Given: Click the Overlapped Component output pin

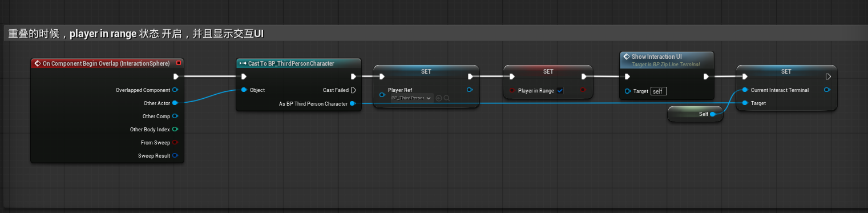Looking at the screenshot, I should tap(175, 90).
